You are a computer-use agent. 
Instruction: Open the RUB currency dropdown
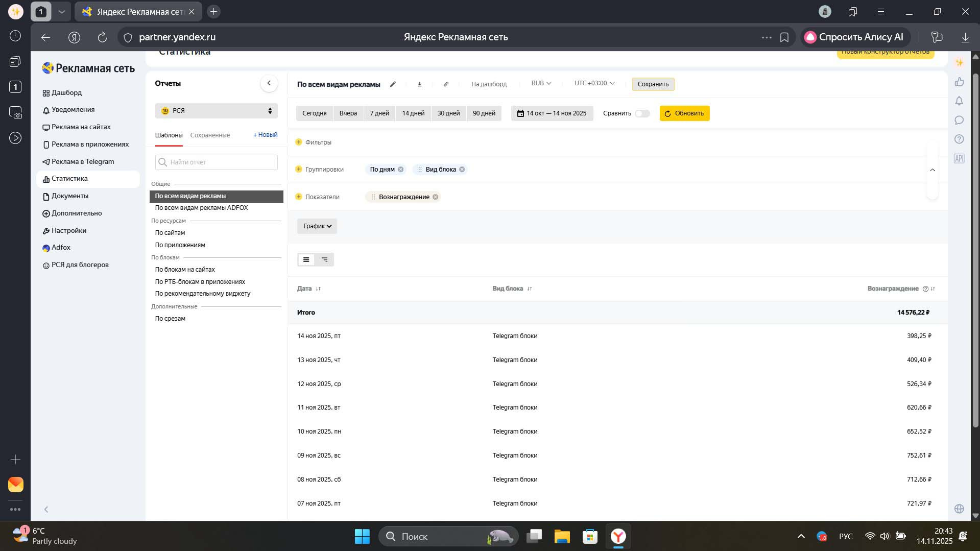click(541, 83)
